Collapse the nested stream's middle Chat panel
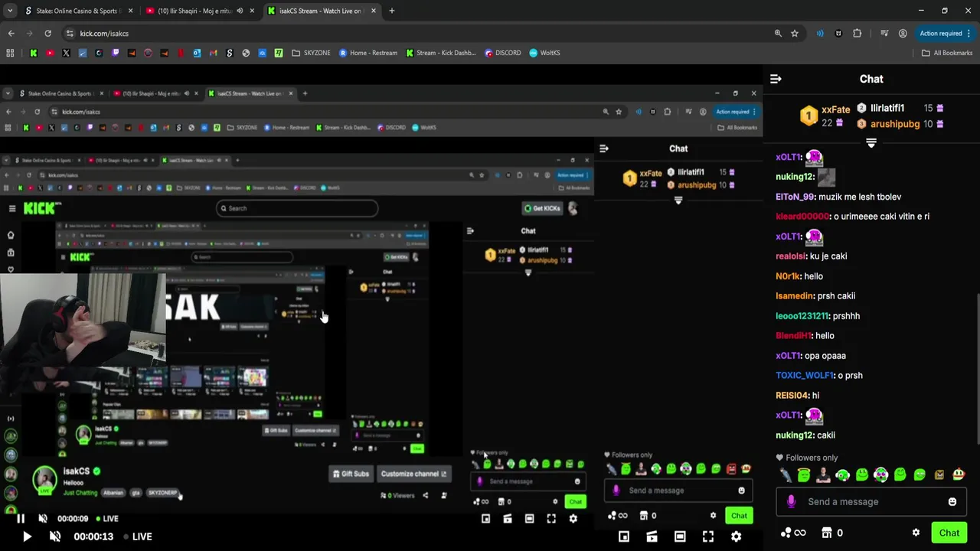 click(604, 148)
